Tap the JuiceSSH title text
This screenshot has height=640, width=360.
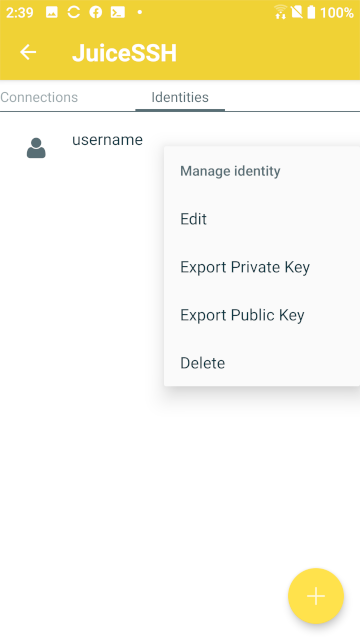(124, 53)
